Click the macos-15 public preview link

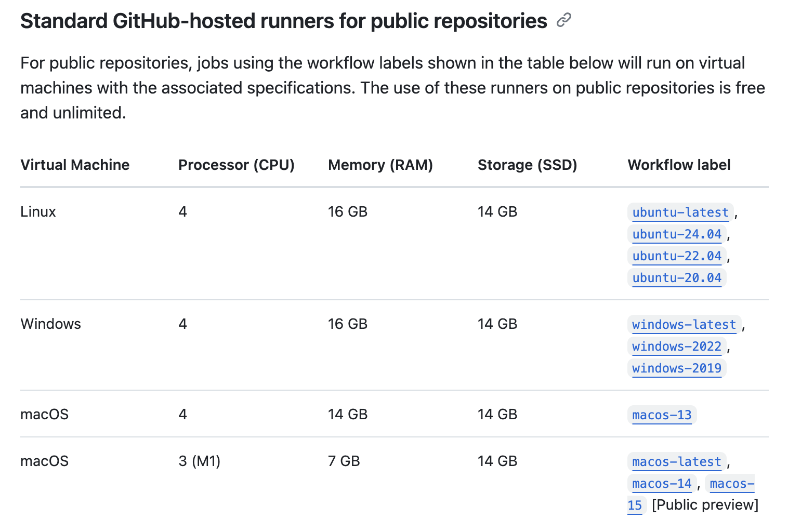click(732, 484)
